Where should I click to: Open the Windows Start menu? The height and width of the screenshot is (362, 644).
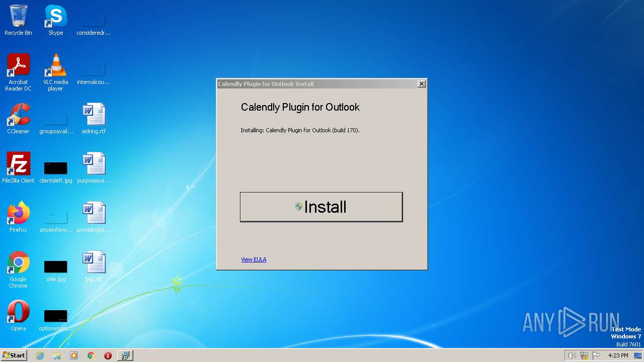tap(14, 355)
